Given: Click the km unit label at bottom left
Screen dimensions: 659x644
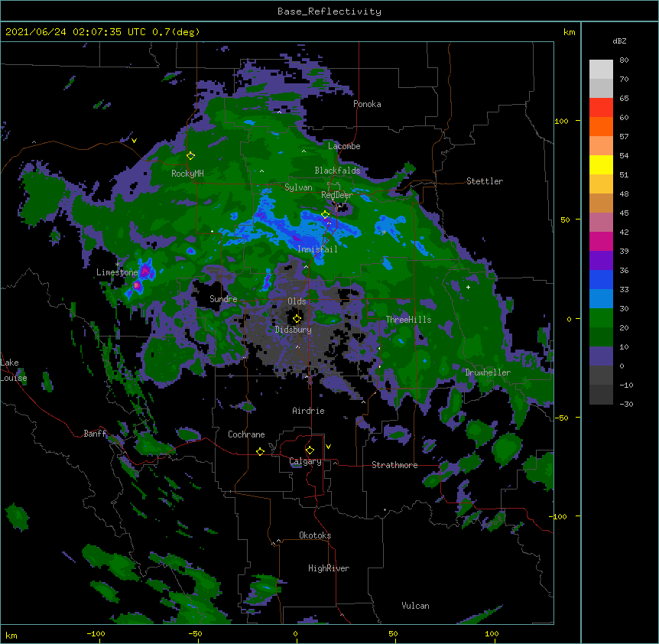Looking at the screenshot, I should point(11,636).
